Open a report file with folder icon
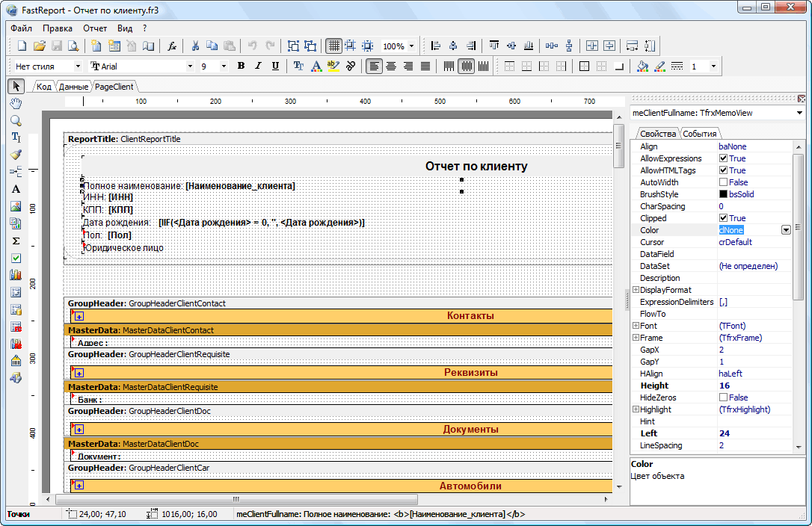The width and height of the screenshot is (812, 526). (x=40, y=46)
